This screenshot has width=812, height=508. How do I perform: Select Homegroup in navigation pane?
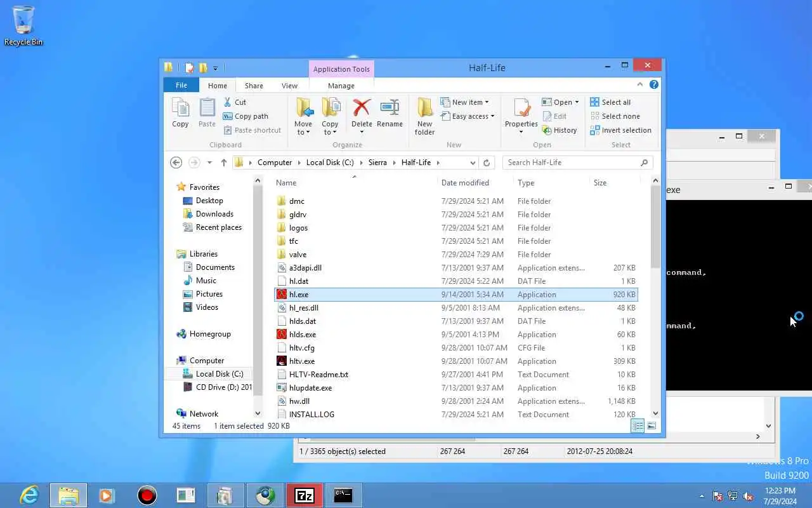click(210, 334)
